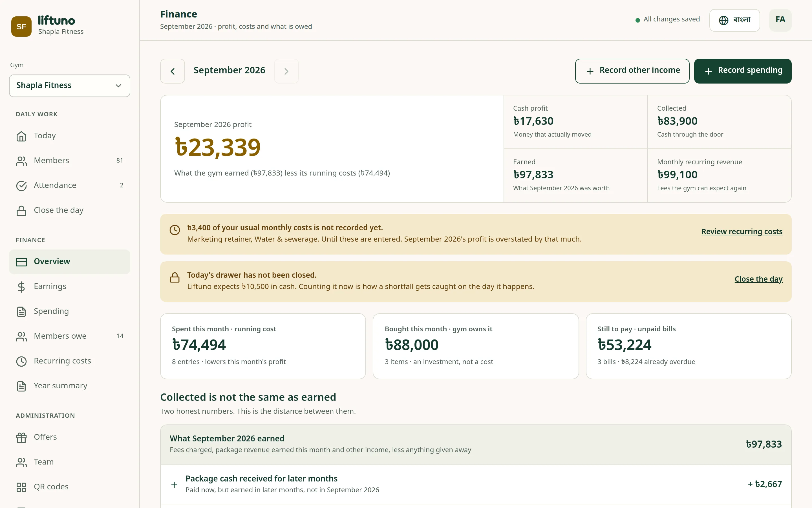Click the SF gym logo badge
The image size is (812, 508).
pyautogui.click(x=21, y=26)
